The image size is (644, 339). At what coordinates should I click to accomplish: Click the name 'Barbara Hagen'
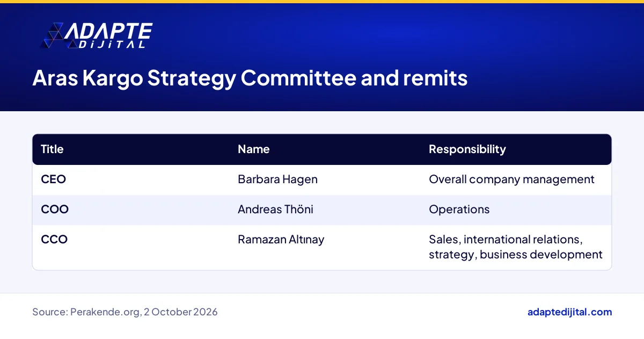pyautogui.click(x=277, y=179)
